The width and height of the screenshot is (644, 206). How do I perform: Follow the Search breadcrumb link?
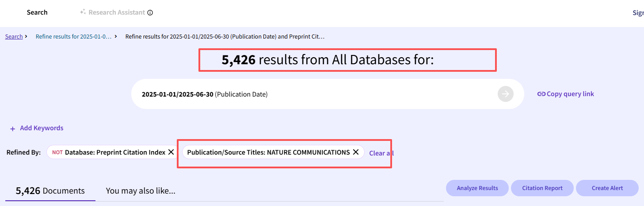click(14, 36)
